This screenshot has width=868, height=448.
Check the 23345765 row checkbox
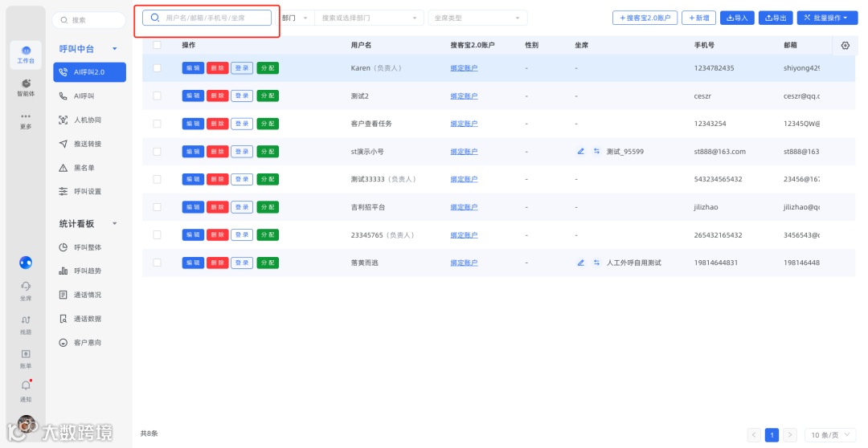[x=158, y=235]
